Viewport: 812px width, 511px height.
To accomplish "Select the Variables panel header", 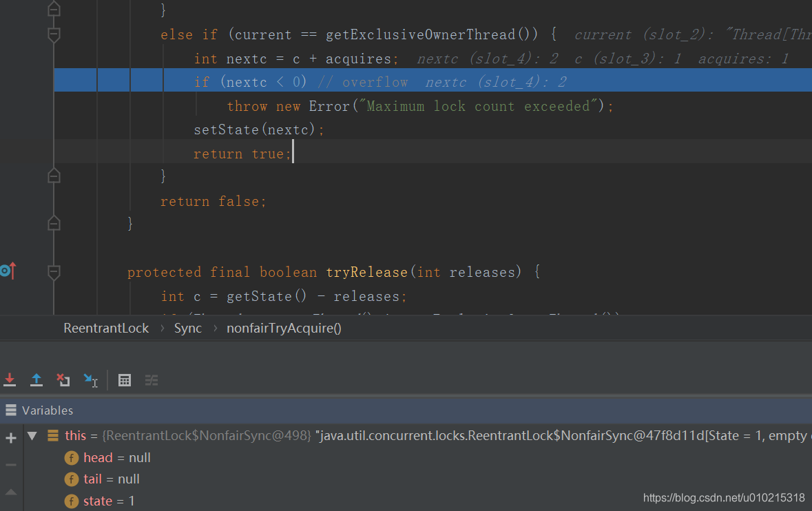I will (x=406, y=410).
